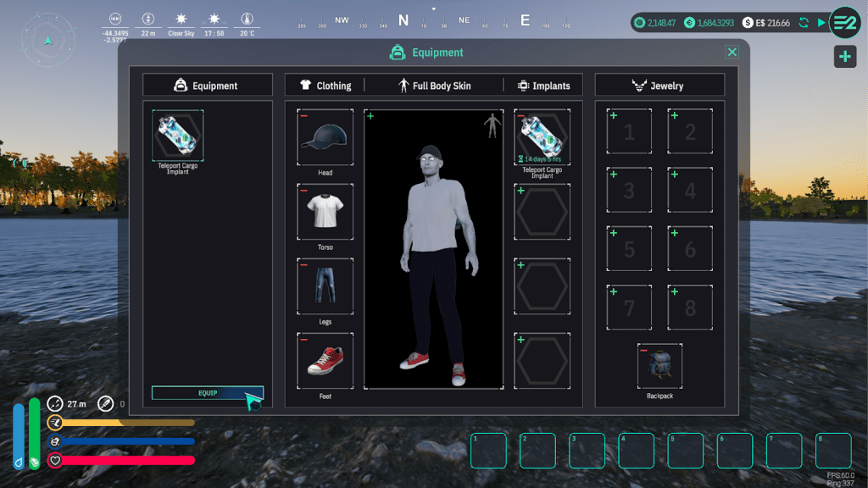The width and height of the screenshot is (868, 488).
Task: Click the Backpack jewelry slot
Action: click(659, 365)
